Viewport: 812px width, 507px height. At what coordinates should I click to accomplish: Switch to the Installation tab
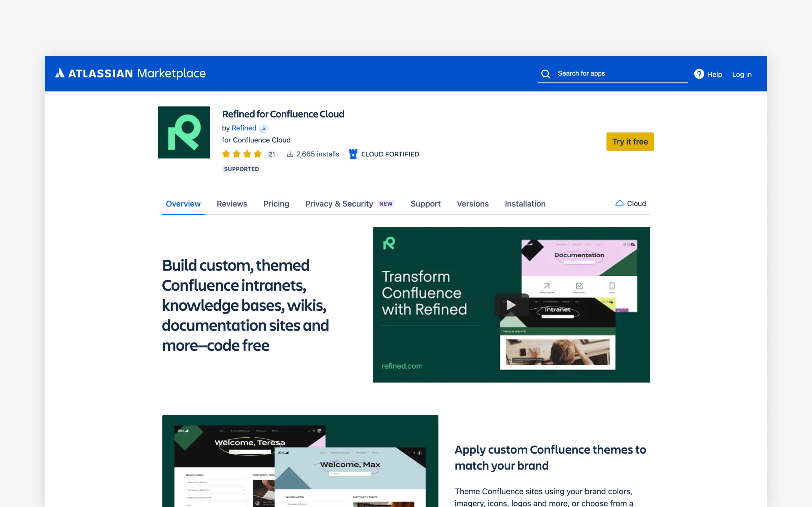524,204
